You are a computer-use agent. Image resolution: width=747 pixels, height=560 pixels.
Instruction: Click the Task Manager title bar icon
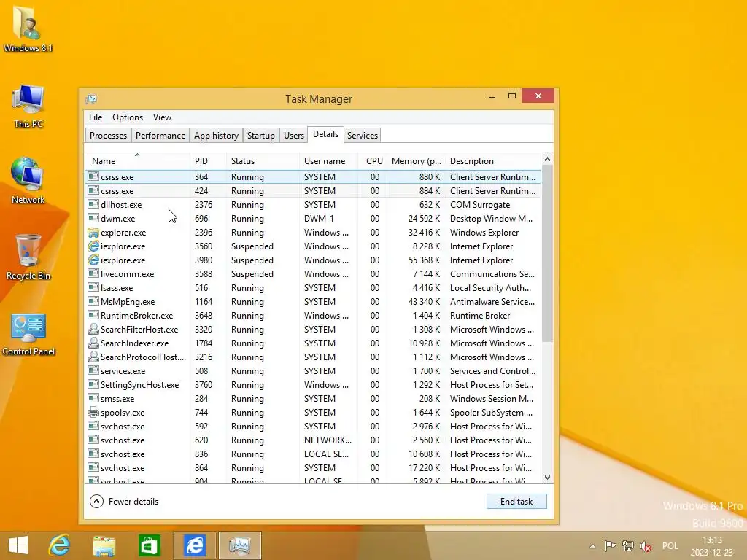click(91, 99)
